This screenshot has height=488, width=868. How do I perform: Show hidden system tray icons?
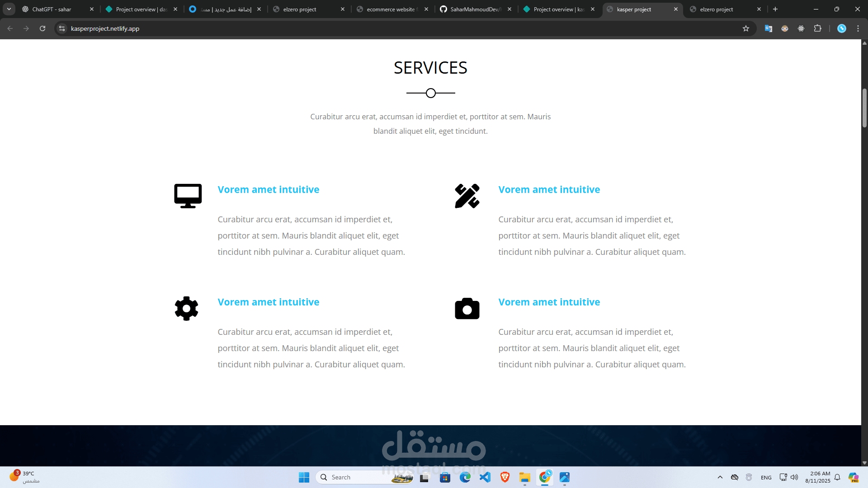point(720,477)
